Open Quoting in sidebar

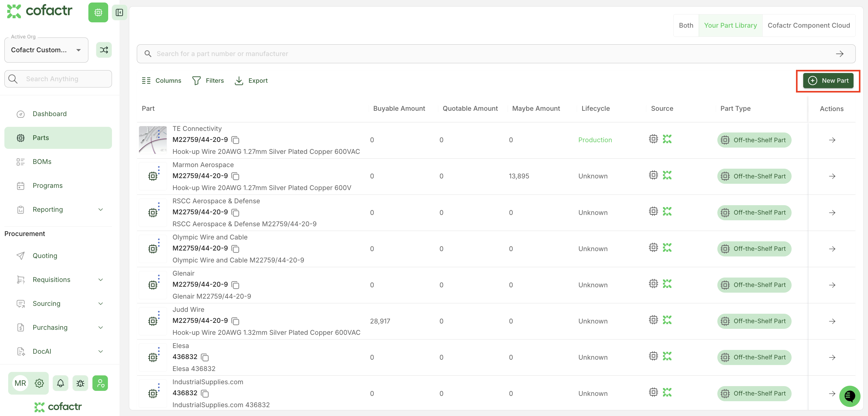pyautogui.click(x=58, y=256)
